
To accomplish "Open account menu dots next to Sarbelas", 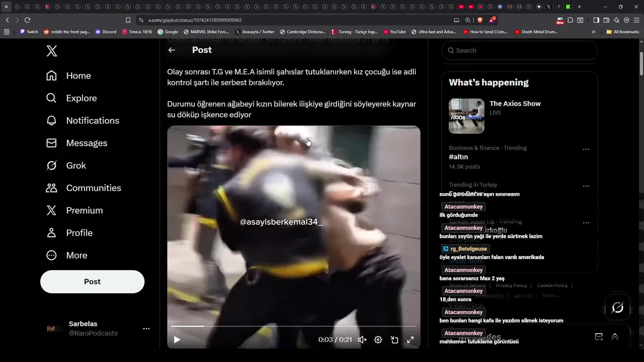I will point(146,329).
